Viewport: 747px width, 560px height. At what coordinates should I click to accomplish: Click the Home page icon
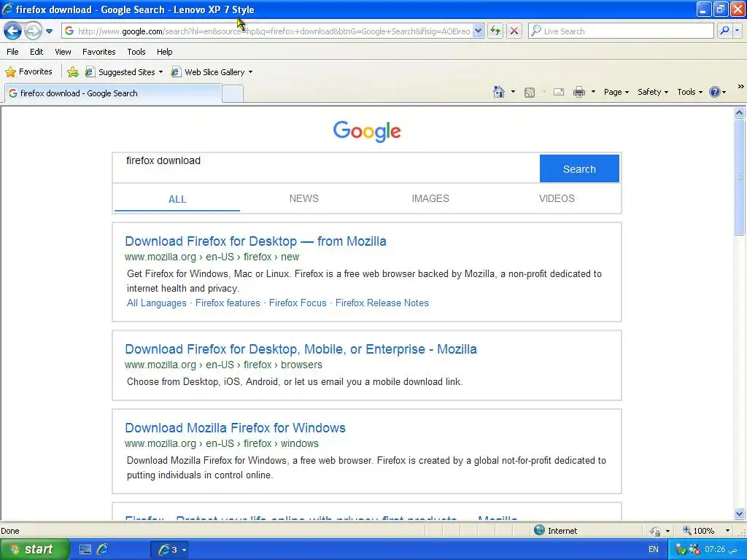(498, 92)
